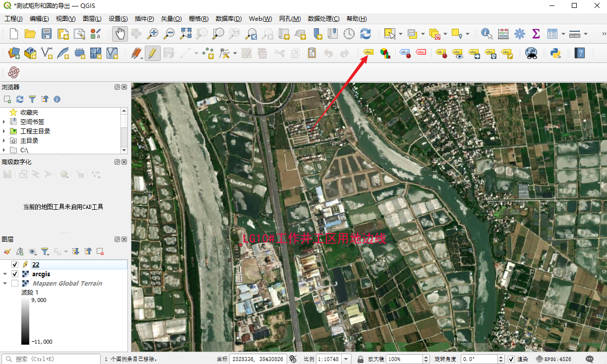Toggle the yellow pencil editing icon

coord(153,53)
